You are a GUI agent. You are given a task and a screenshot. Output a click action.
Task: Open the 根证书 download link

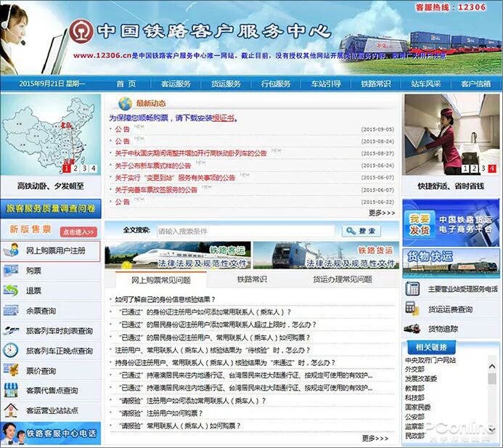click(x=223, y=118)
